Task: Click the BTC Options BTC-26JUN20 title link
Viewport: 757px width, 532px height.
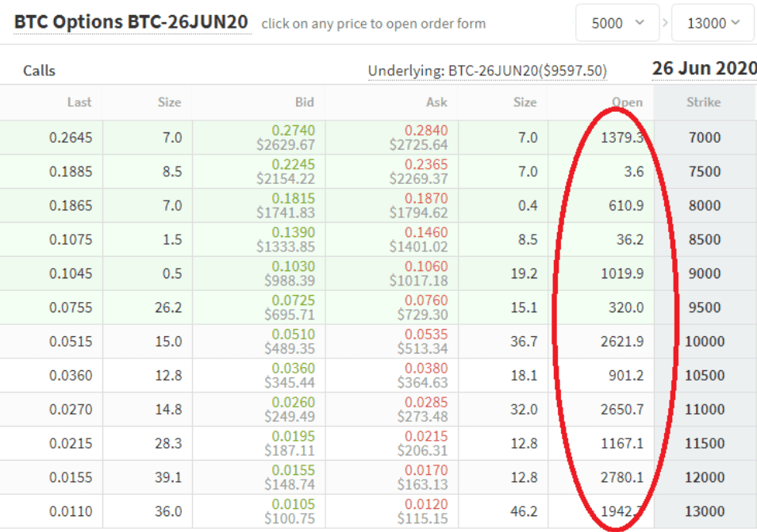Action: point(133,21)
